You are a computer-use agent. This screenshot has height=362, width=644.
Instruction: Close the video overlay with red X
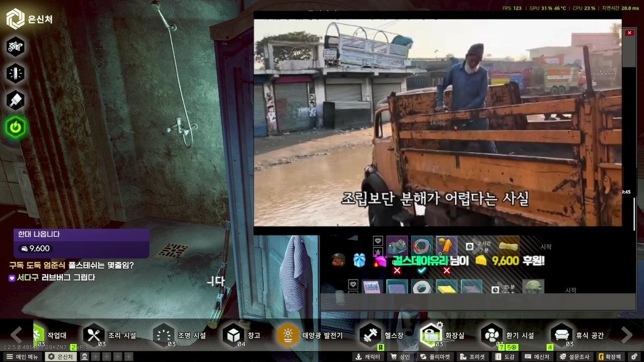click(x=629, y=33)
